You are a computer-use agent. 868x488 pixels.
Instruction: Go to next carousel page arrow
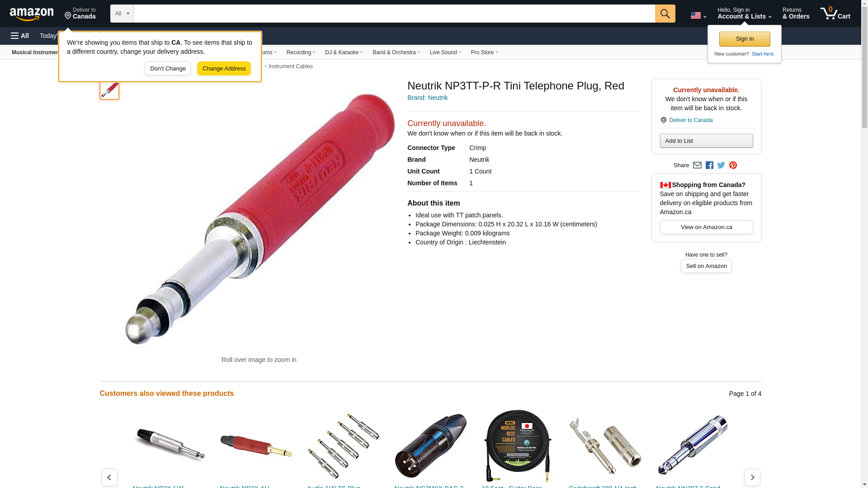click(752, 477)
